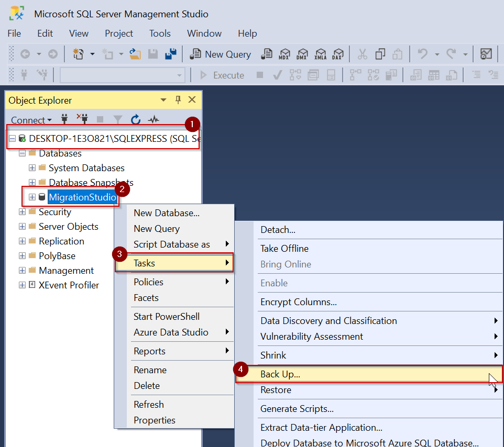This screenshot has width=504, height=447.
Task: Click the Cut scissors icon
Action: point(362,54)
